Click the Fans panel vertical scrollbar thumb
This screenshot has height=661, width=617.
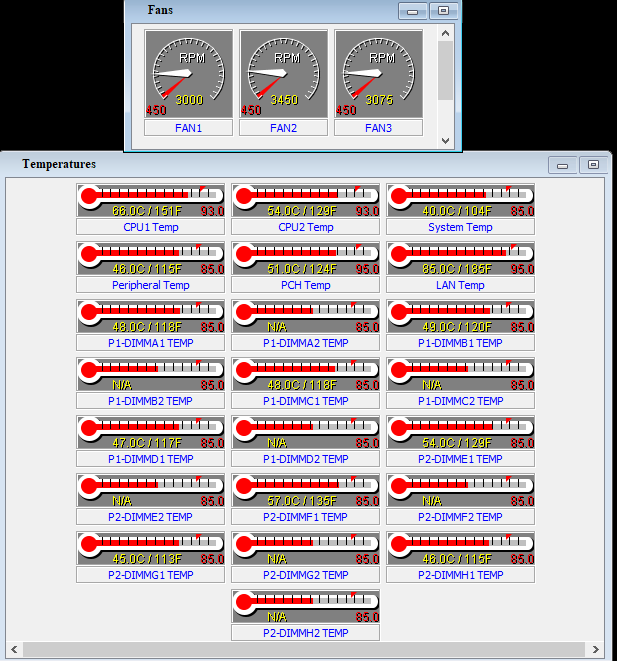[445, 70]
